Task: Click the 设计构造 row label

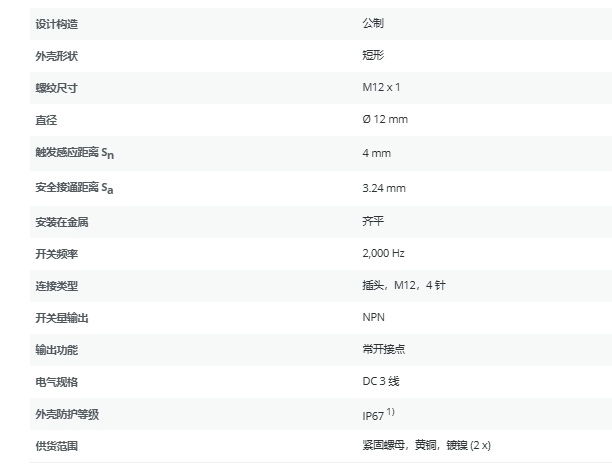Action: point(56,22)
